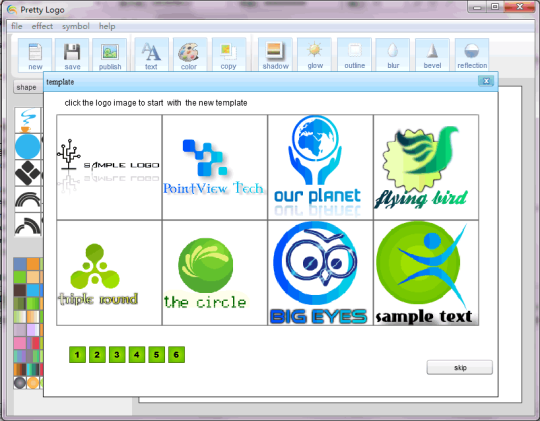This screenshot has height=421, width=540.
Task: Select the blue circle shape
Action: [28, 147]
